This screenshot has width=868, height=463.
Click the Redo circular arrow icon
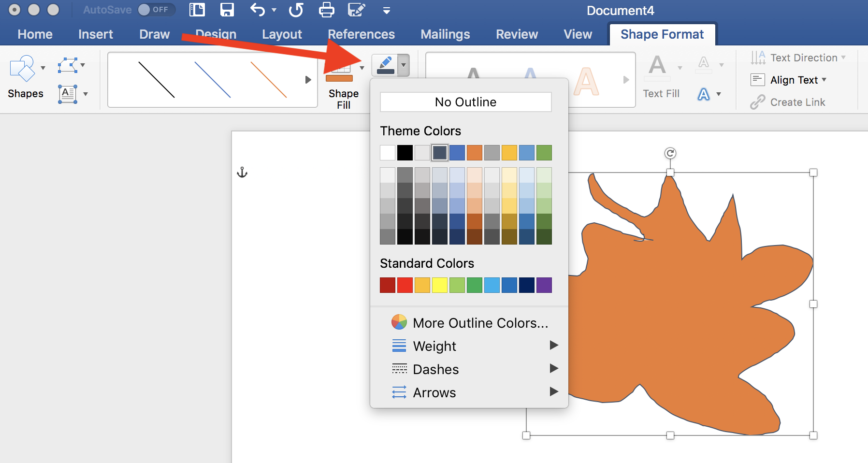click(296, 10)
